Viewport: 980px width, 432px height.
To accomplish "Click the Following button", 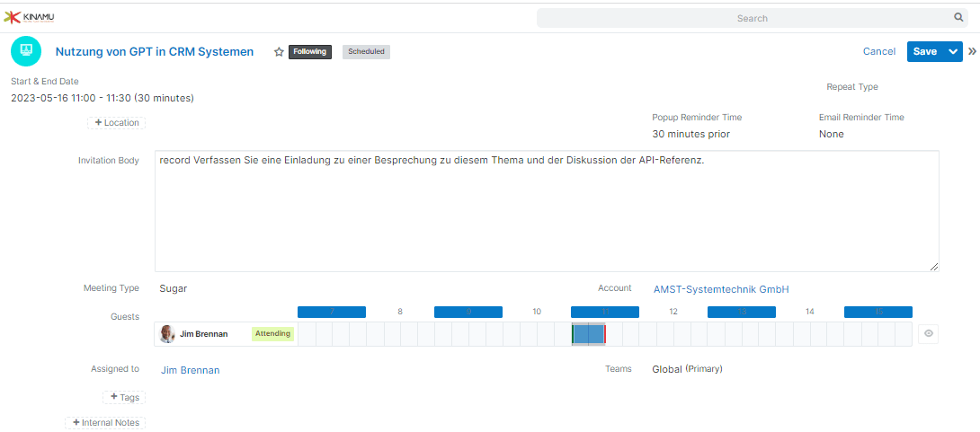I will (x=310, y=52).
